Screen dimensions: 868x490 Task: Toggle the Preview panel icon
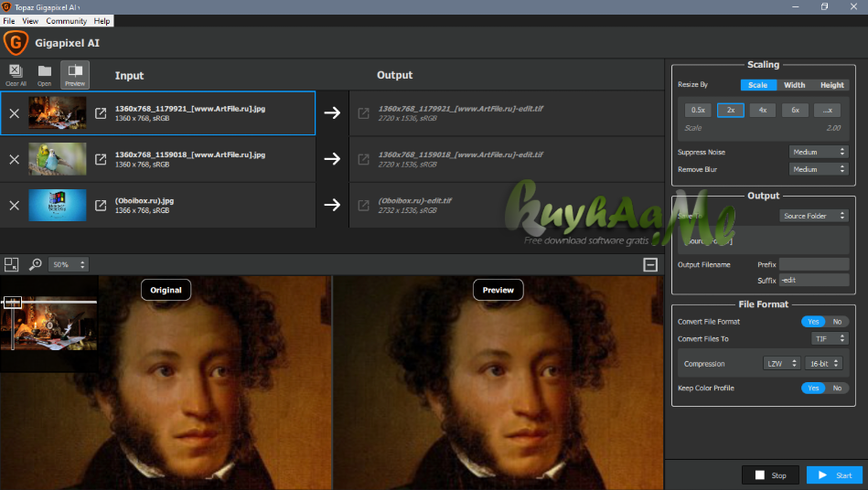point(75,75)
